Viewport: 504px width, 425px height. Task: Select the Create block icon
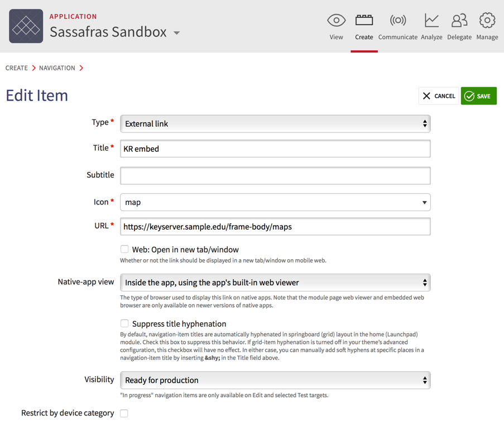click(364, 20)
